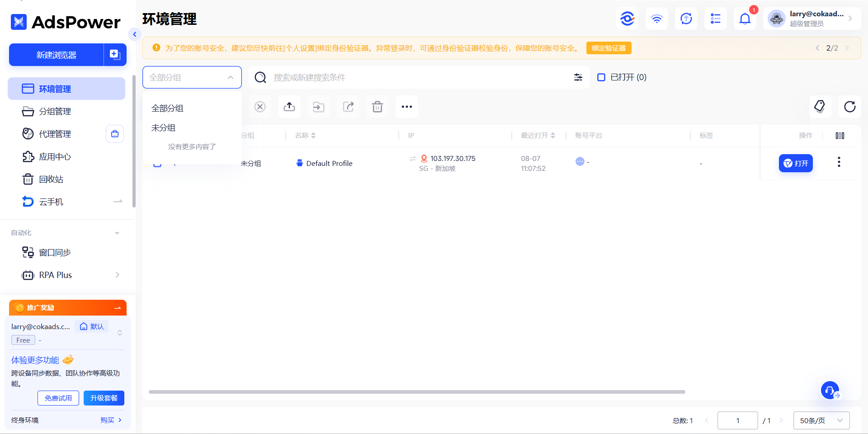
Task: Open the customer support headset button
Action: 830,390
